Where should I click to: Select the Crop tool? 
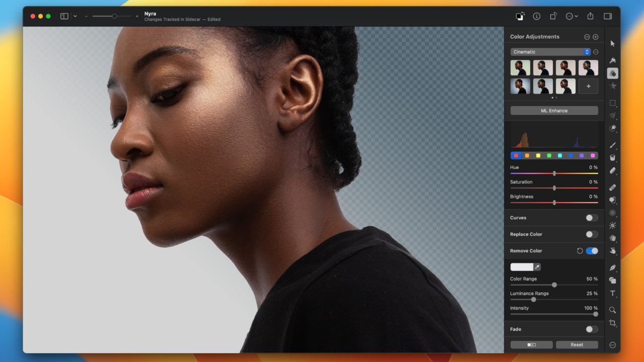pyautogui.click(x=612, y=323)
